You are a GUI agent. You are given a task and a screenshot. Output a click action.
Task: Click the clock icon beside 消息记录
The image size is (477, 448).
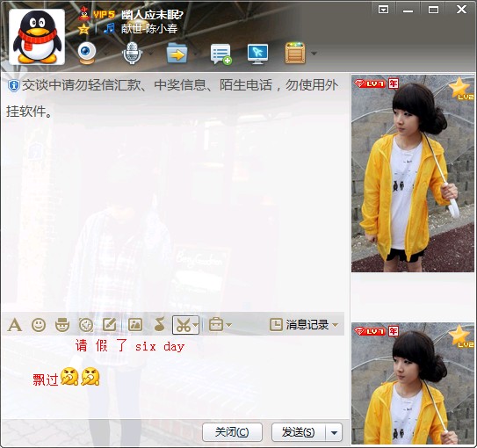276,325
